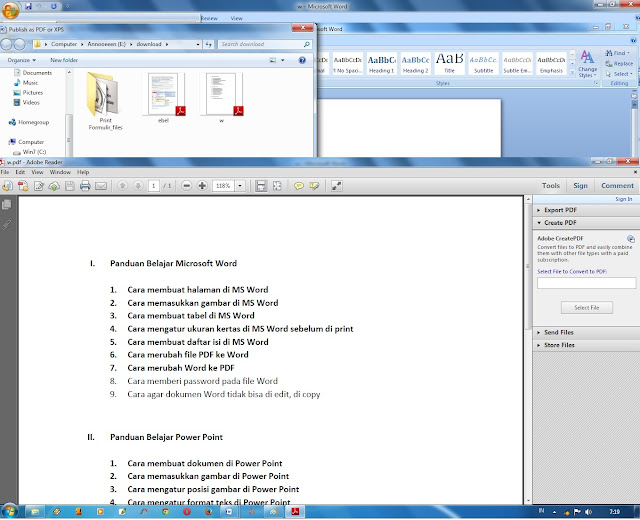Screen dimensions: 640x520
Task: Select the Print Formulir_files folder
Action: point(105,101)
